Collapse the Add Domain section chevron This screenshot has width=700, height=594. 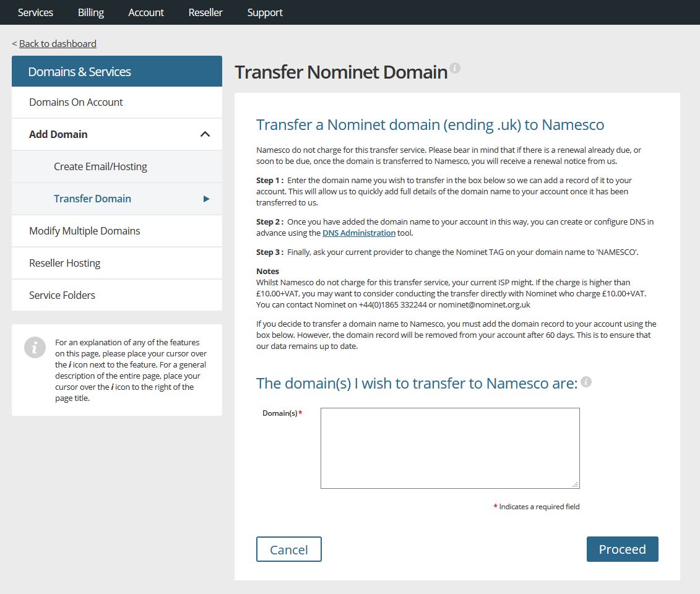coord(205,134)
